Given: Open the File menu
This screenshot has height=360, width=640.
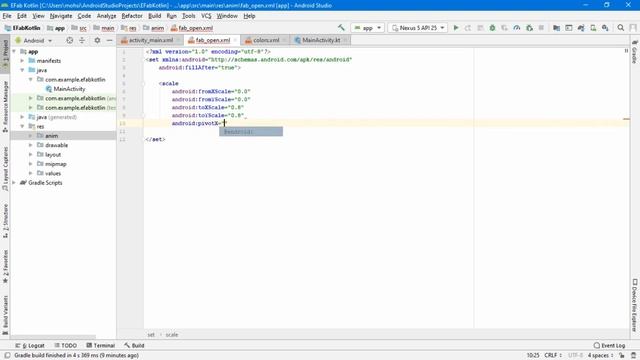Looking at the screenshot, I should tap(7, 16).
